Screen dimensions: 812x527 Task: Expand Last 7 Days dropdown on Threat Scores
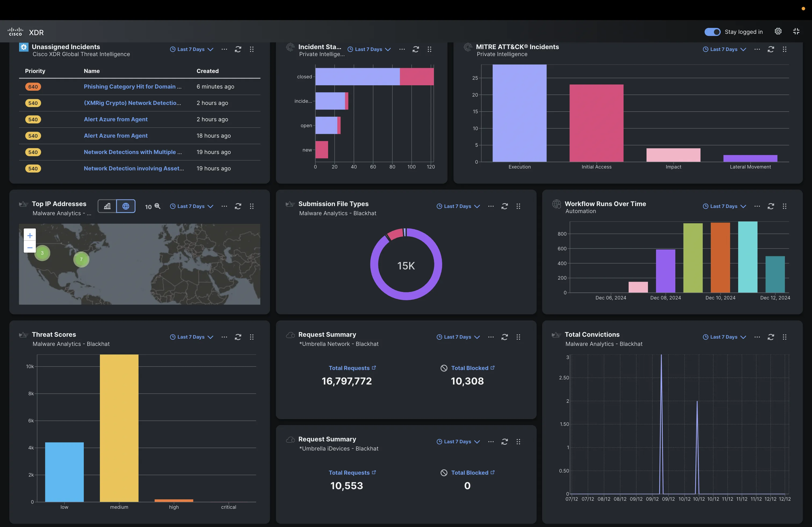[191, 337]
